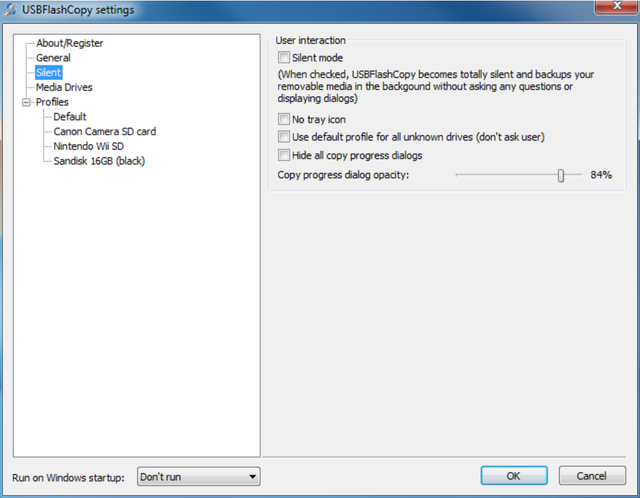
Task: Click the User interaction group heading
Action: click(x=310, y=40)
